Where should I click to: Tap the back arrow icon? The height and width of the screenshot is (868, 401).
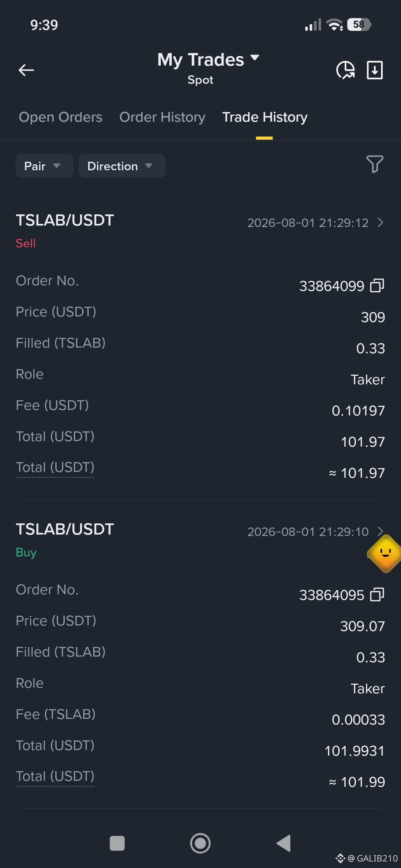[26, 70]
